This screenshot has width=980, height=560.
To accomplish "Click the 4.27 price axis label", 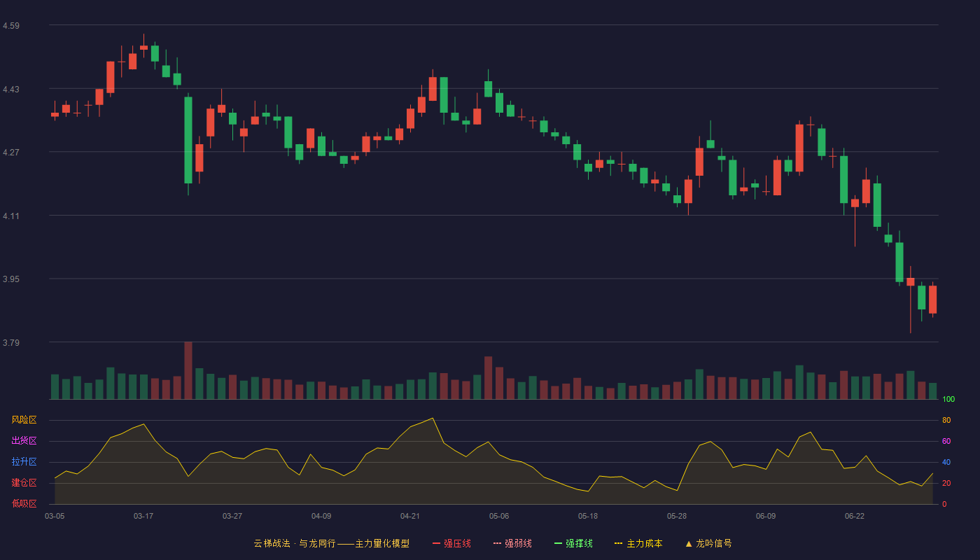I will pos(11,153).
